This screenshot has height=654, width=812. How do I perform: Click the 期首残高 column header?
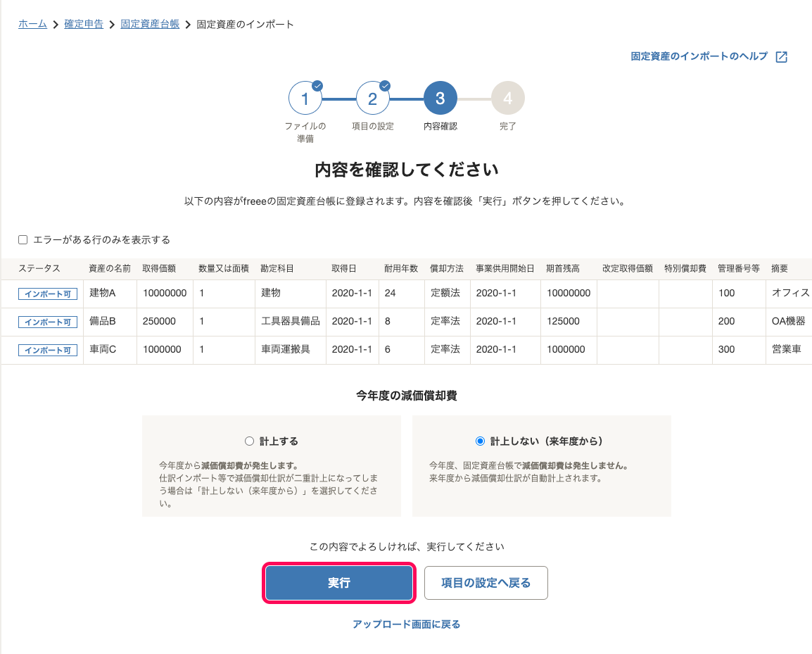point(563,268)
